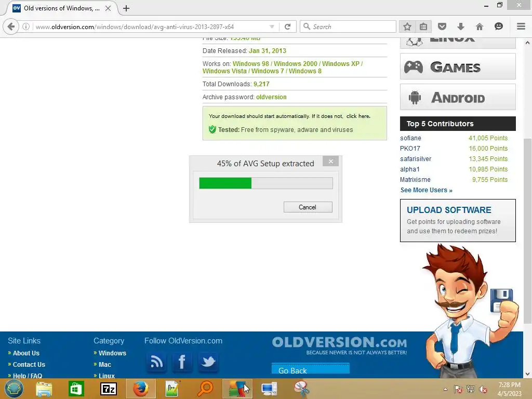532x399 pixels.
Task: Click the 9,217 total downloads value
Action: point(261,84)
